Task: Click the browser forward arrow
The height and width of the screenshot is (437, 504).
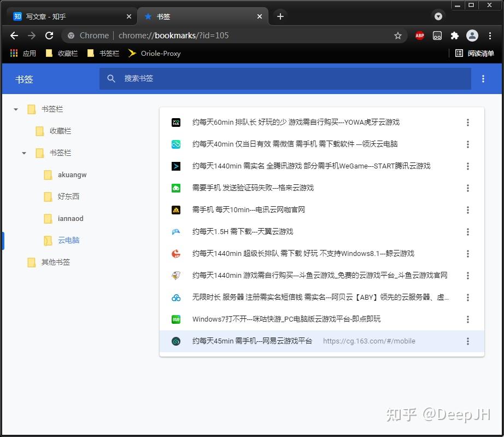Action: click(32, 36)
